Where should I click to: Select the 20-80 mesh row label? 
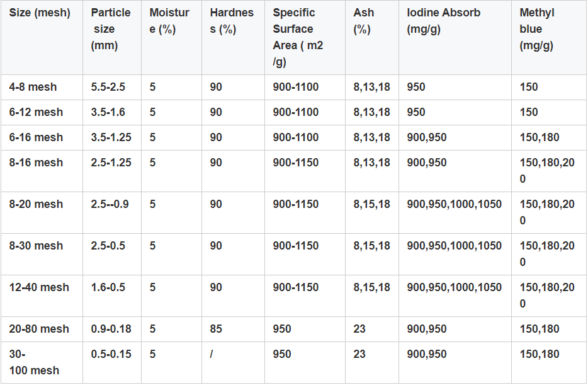pyautogui.click(x=39, y=329)
